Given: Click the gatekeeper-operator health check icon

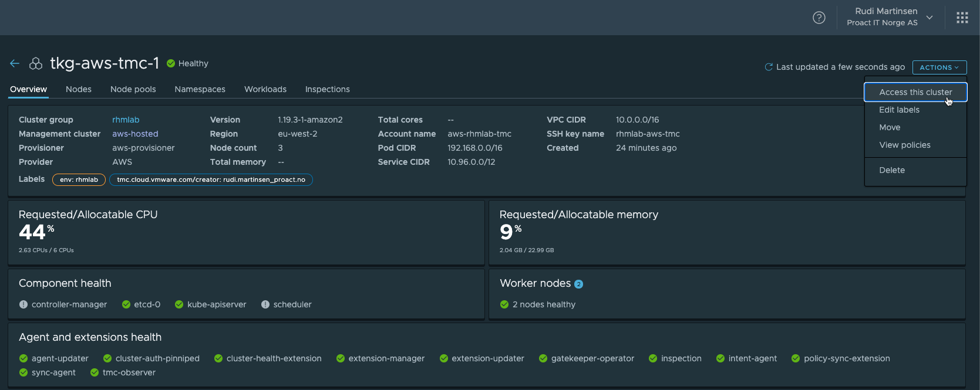Looking at the screenshot, I should click(543, 358).
